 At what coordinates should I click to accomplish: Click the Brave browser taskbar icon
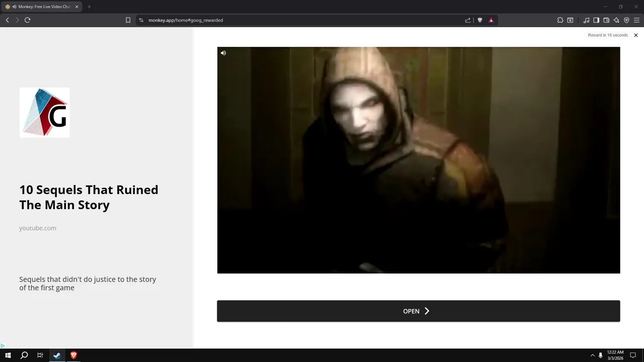point(73,355)
